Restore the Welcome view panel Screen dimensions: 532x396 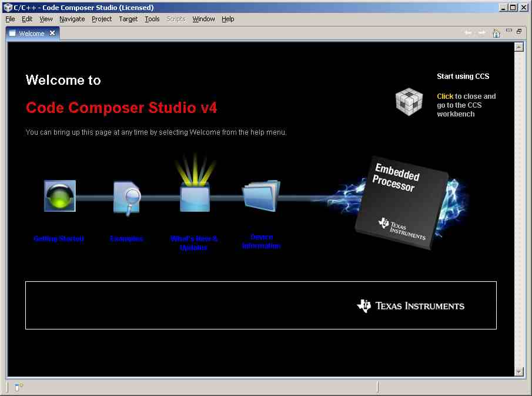pos(518,31)
